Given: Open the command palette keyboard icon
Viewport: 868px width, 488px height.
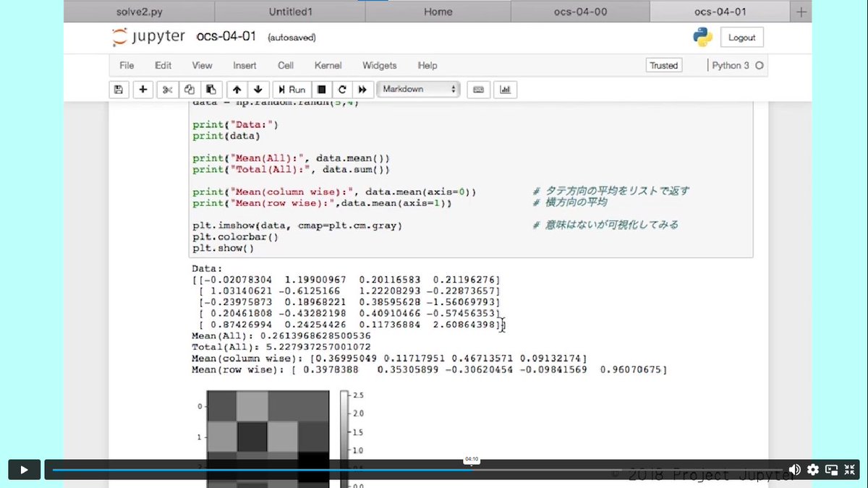Looking at the screenshot, I should [477, 90].
